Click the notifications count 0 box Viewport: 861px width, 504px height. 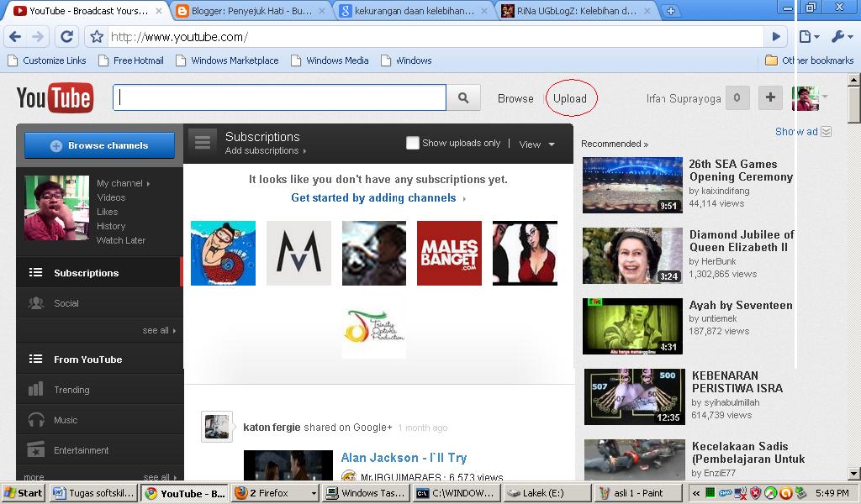coord(737,97)
